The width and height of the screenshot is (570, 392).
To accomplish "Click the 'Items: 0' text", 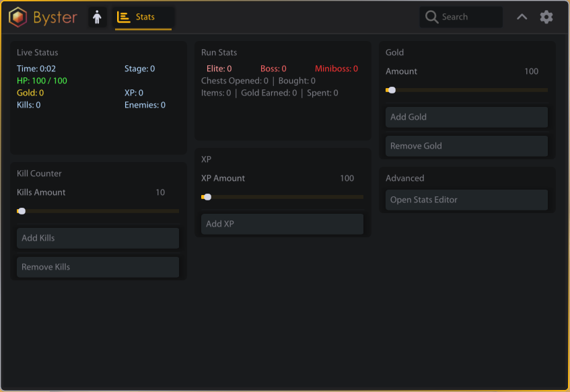I will [216, 93].
